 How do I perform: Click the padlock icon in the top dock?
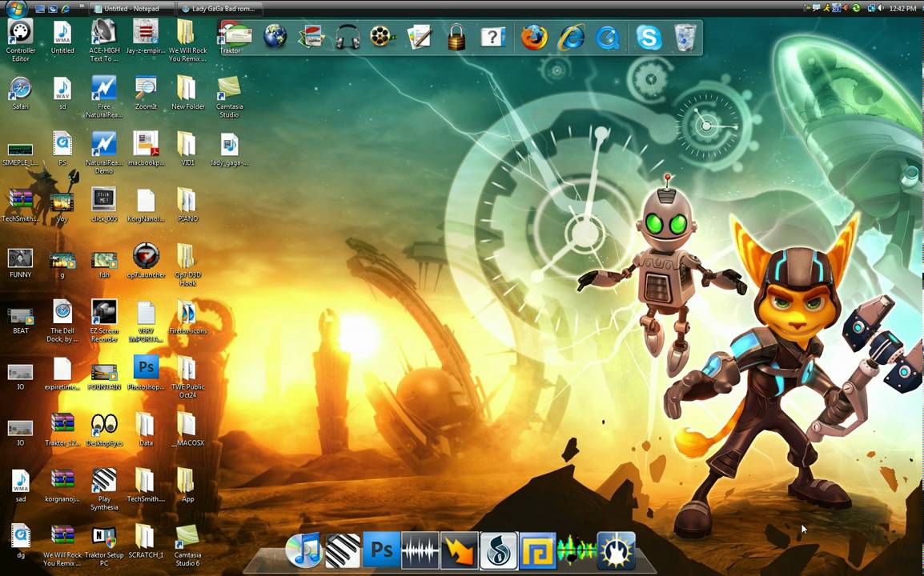tap(456, 38)
